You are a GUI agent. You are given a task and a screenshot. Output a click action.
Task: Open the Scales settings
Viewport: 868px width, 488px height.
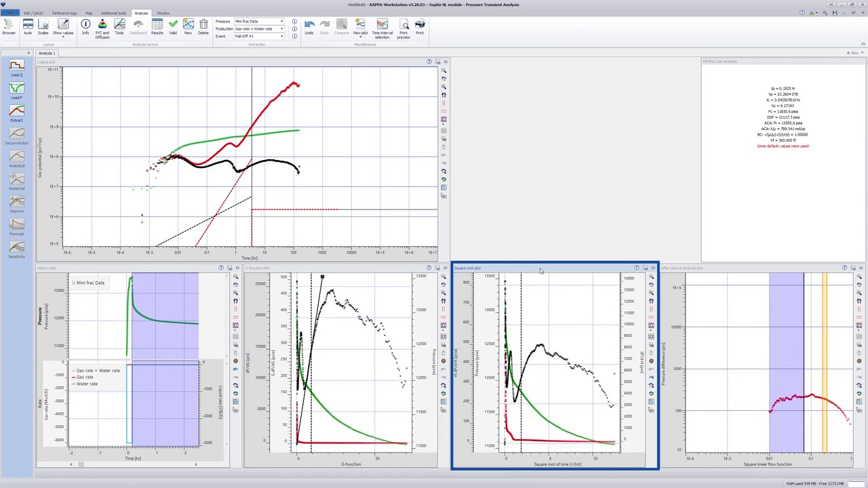point(43,27)
